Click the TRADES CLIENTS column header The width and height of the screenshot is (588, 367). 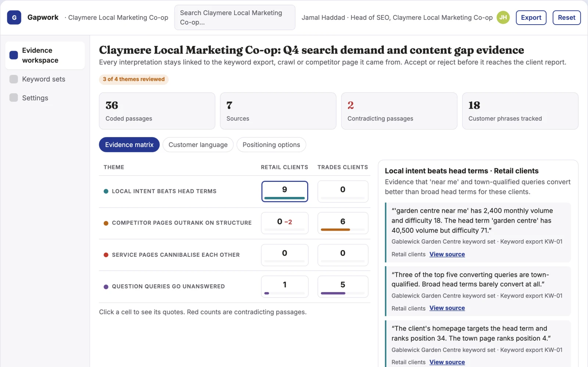[x=343, y=167]
